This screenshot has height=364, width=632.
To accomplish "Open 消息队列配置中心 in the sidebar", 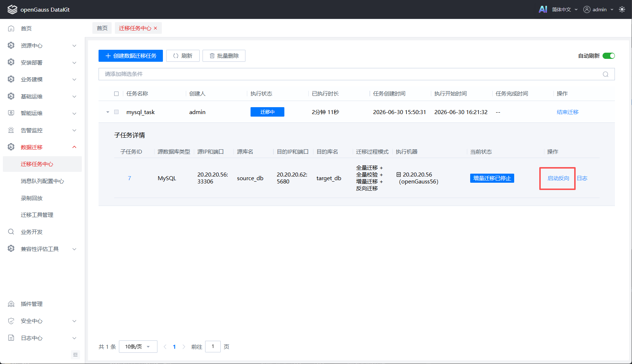I will click(42, 181).
